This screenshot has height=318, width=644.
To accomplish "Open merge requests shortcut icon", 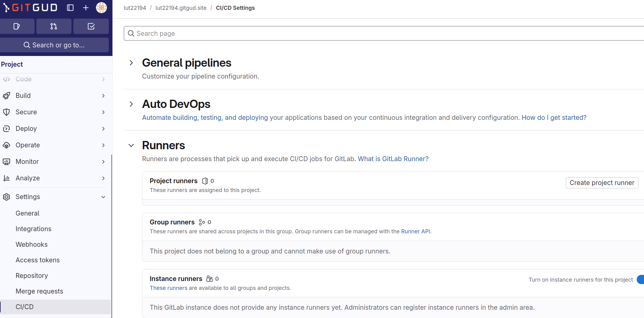I will (54, 26).
